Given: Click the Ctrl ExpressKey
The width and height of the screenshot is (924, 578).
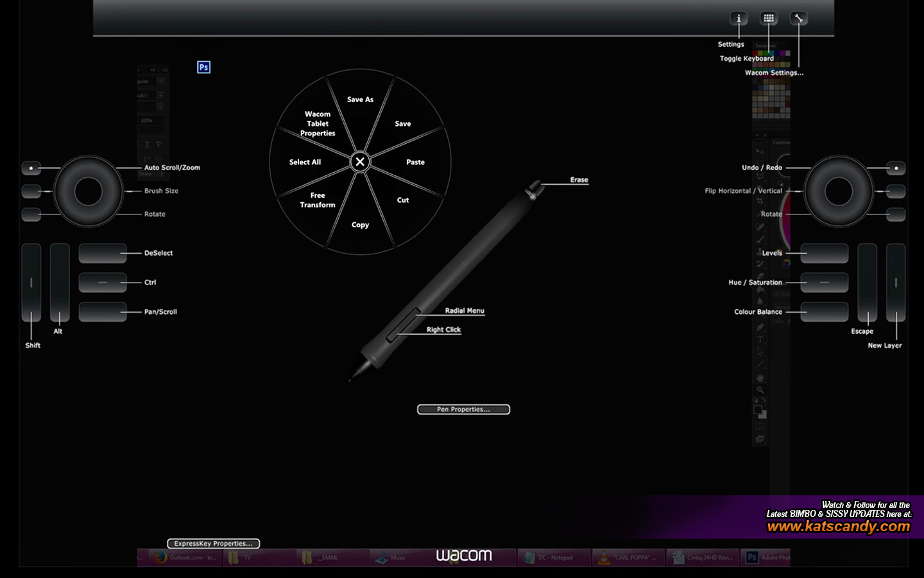Looking at the screenshot, I should (103, 283).
